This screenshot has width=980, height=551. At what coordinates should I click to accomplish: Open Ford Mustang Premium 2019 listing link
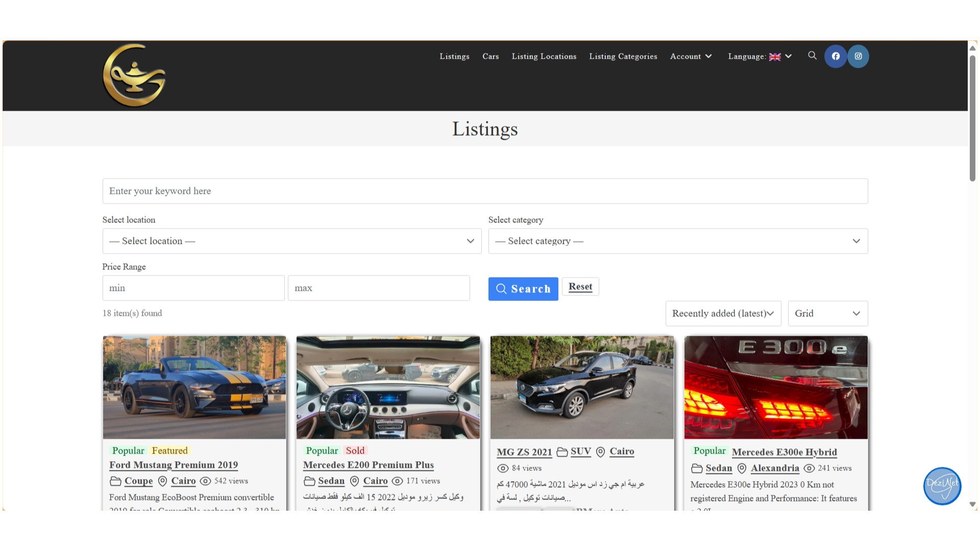174,465
